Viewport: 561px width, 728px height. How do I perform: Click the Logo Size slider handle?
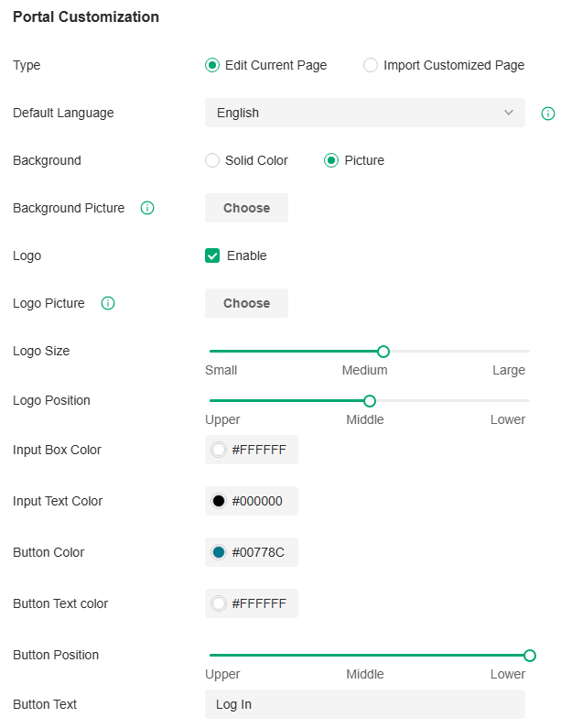pos(383,351)
